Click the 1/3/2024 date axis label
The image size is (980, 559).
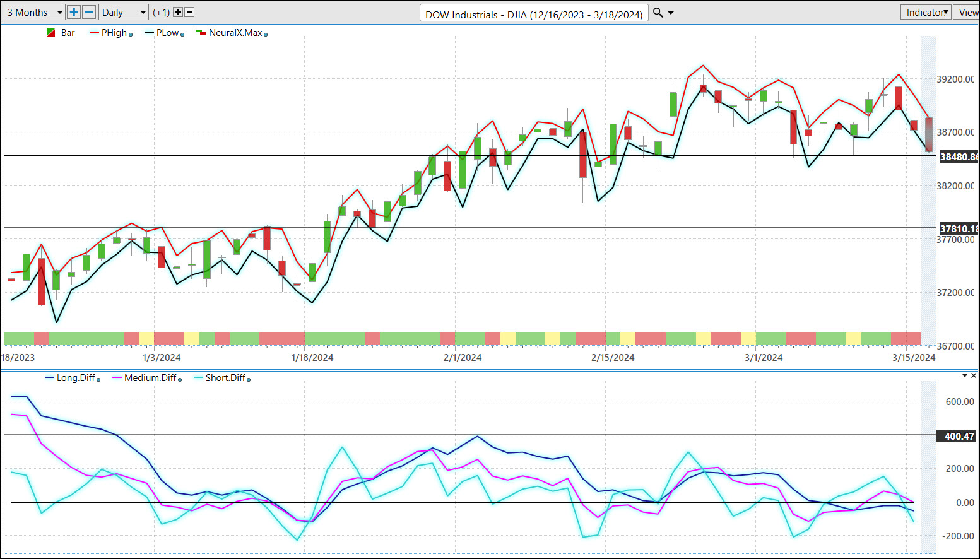pyautogui.click(x=162, y=358)
